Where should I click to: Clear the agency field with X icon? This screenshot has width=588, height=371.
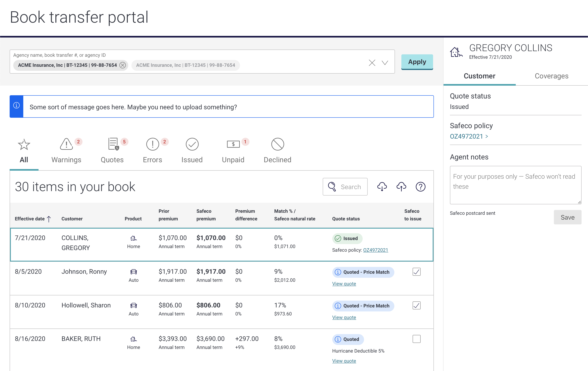[372, 63]
